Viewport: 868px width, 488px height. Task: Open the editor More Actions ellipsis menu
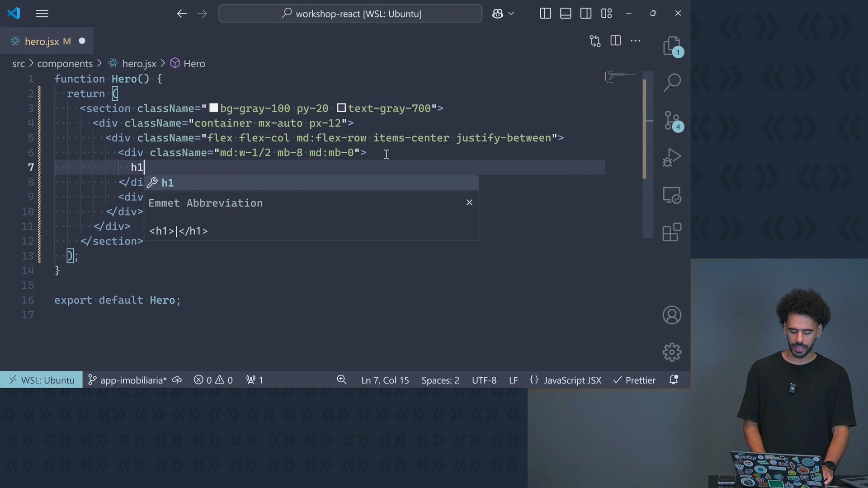pyautogui.click(x=636, y=41)
